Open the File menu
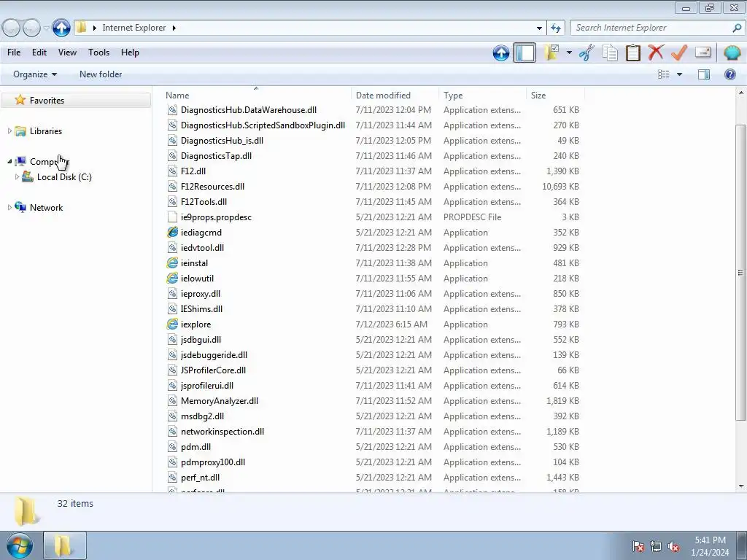 pyautogui.click(x=14, y=52)
